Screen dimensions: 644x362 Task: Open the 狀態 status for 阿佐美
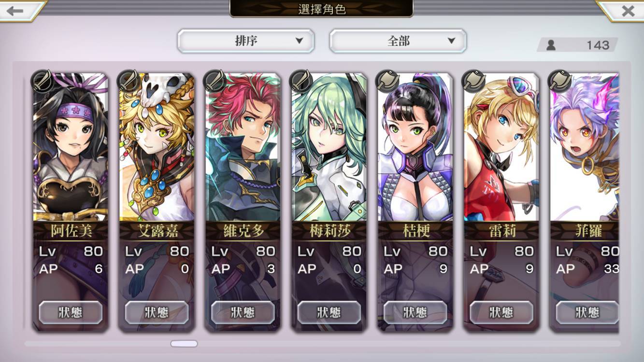coord(71,312)
